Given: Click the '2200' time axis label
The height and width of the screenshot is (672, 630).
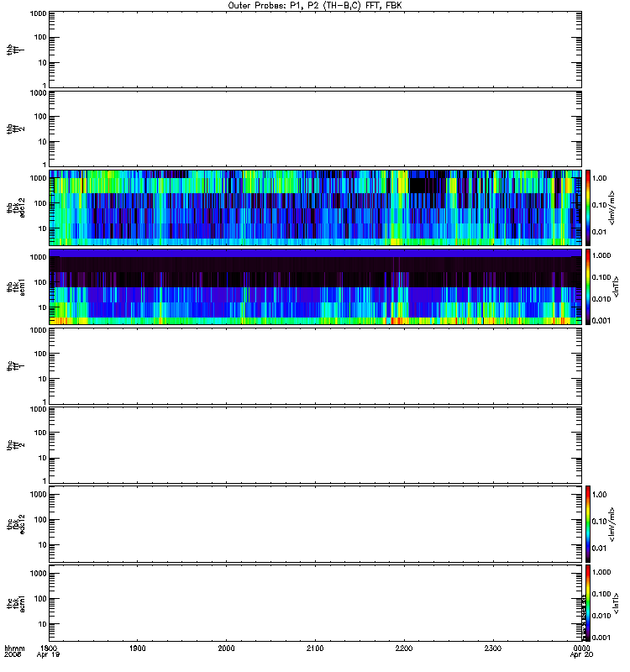Looking at the screenshot, I should [404, 648].
